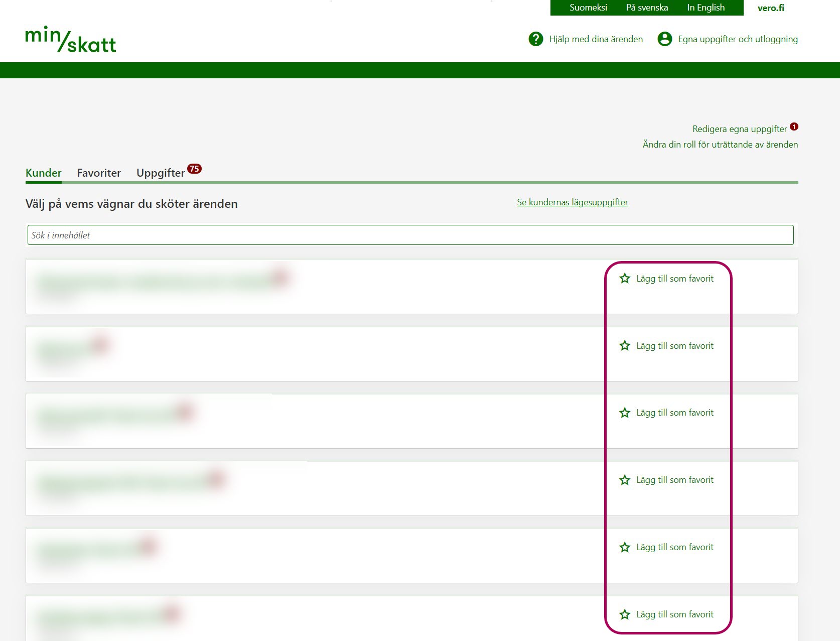This screenshot has height=641, width=840.
Task: Switch language to Suomeksi
Action: pos(588,8)
